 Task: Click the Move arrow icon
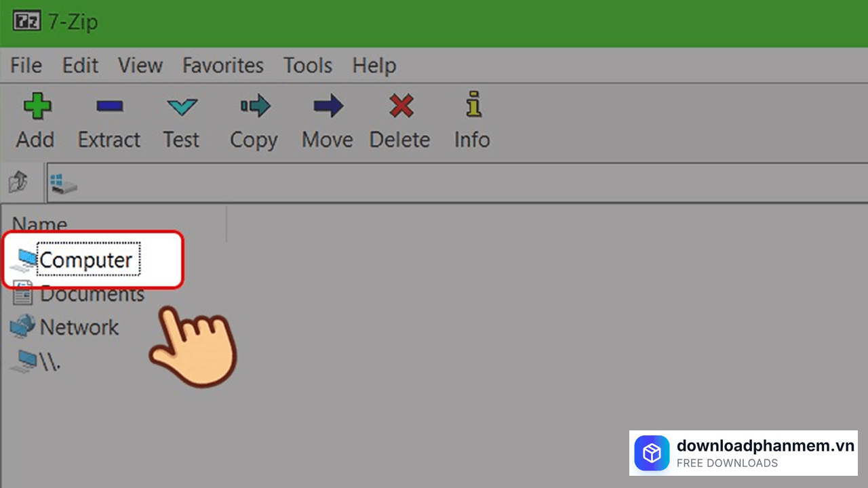click(328, 106)
